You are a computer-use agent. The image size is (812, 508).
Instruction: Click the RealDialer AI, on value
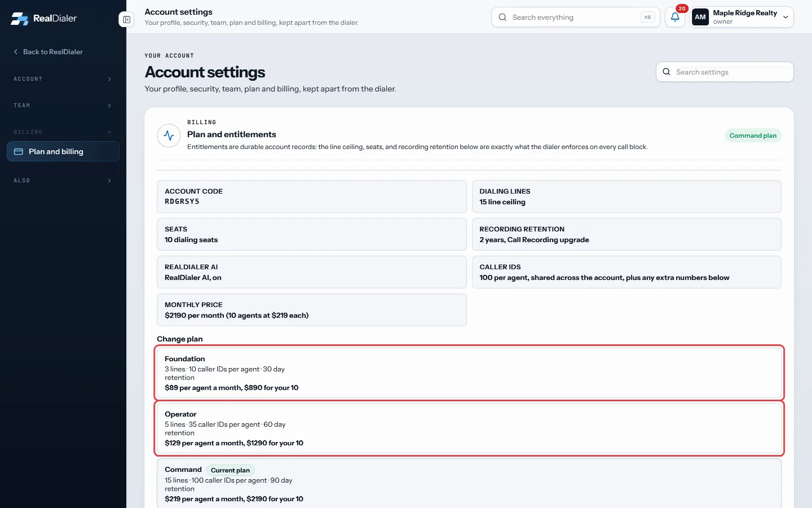click(193, 278)
